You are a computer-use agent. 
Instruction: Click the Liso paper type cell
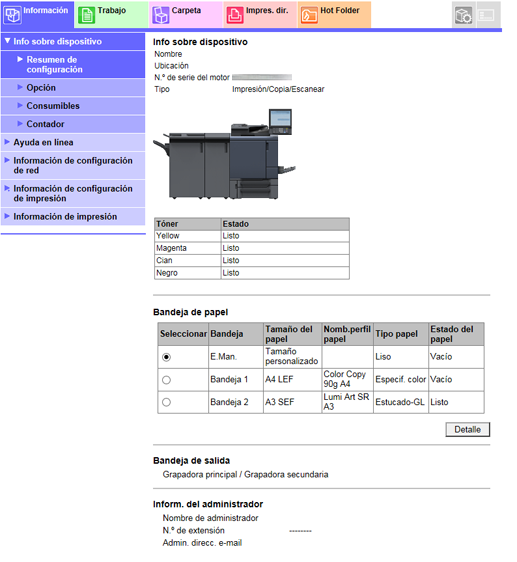tap(400, 356)
